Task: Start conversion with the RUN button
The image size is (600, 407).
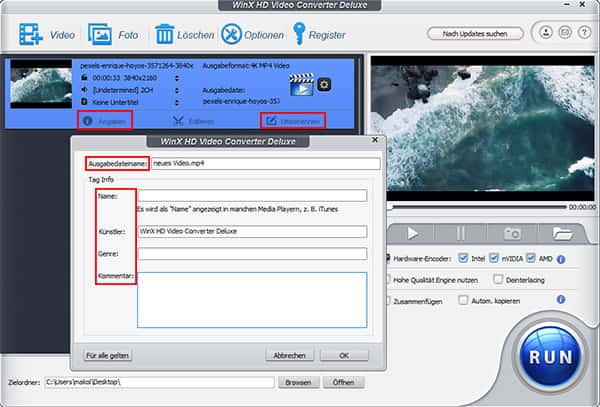Action: 550,357
